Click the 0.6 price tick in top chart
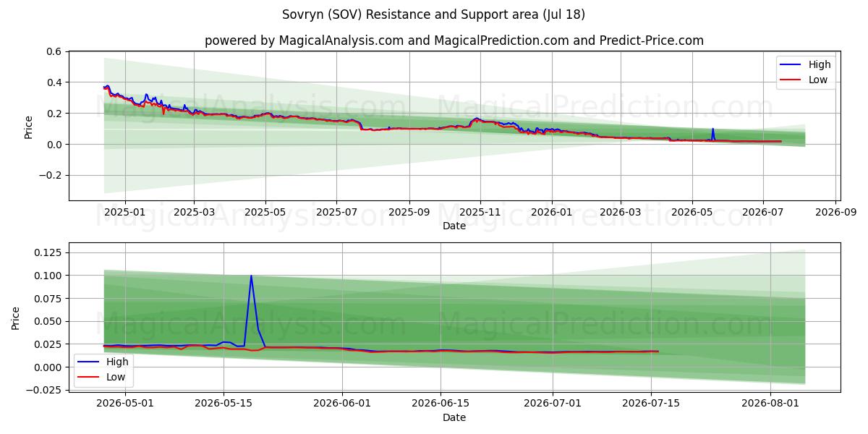This screenshot has width=868, height=434. (x=54, y=52)
